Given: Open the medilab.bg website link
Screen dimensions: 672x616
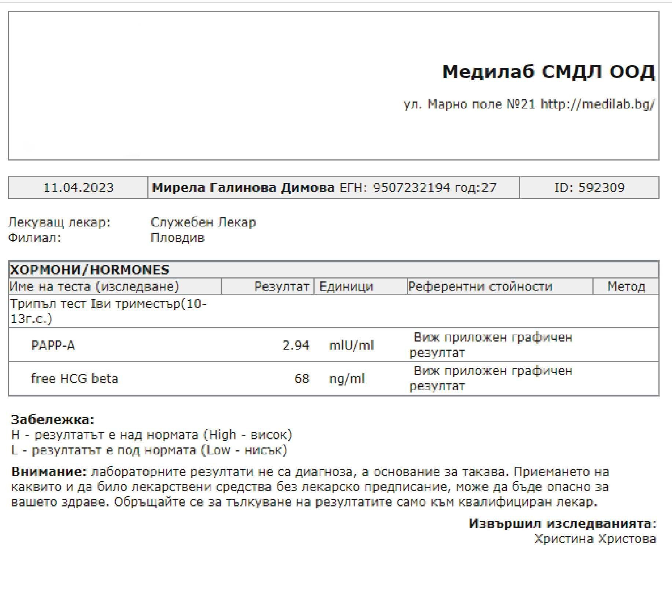Looking at the screenshot, I should (x=598, y=104).
